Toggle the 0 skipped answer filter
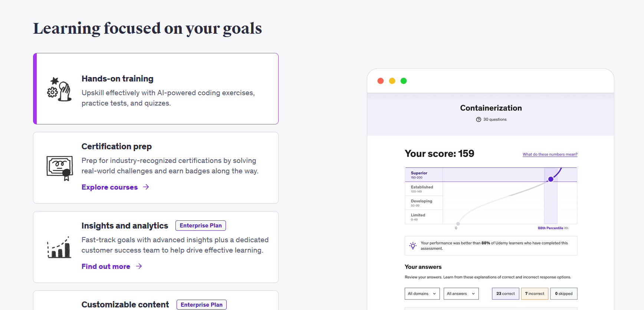 pyautogui.click(x=564, y=294)
